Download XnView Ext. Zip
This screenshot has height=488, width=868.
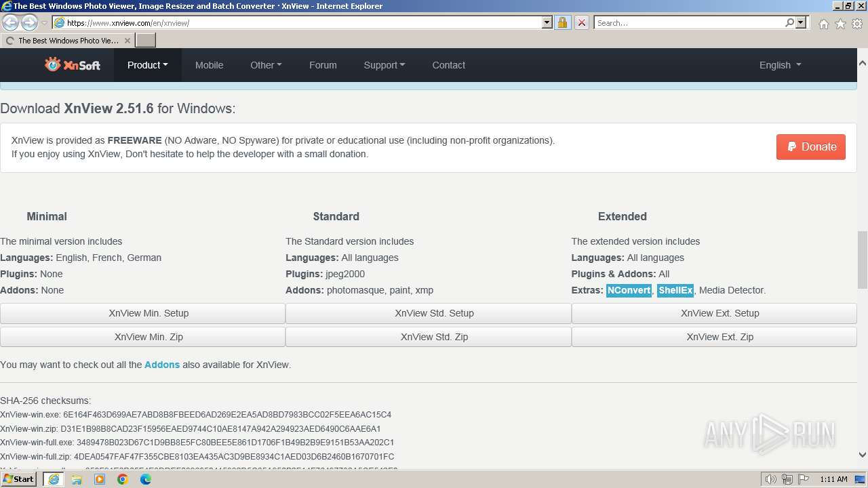[714, 337]
